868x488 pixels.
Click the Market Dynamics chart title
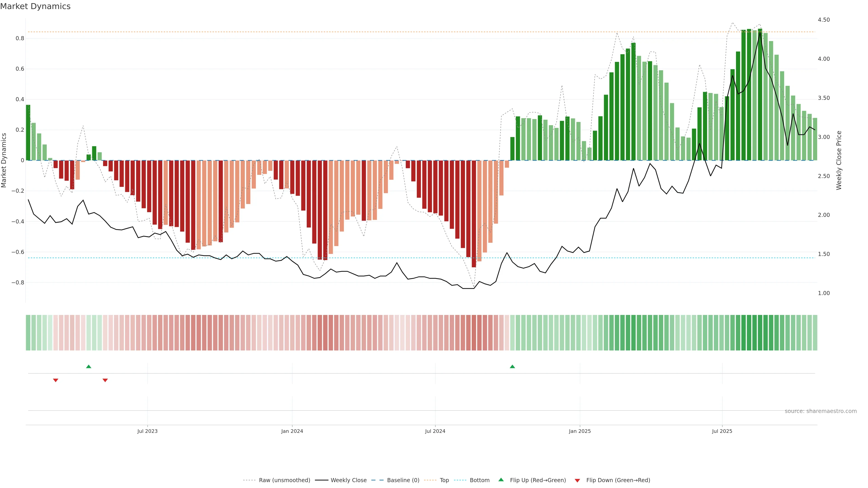[35, 6]
